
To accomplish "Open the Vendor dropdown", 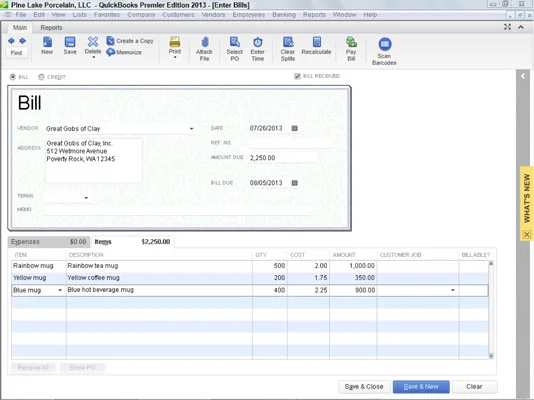I will pyautogui.click(x=191, y=129).
